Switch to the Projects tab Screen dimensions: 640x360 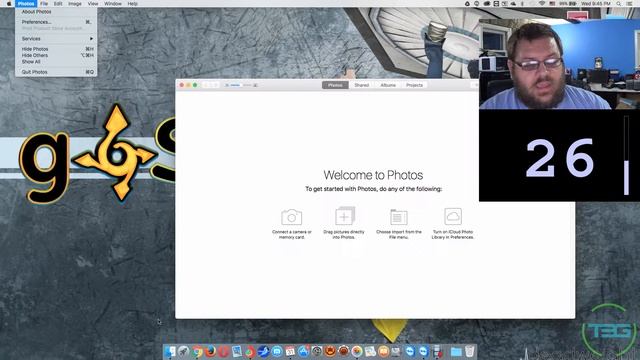click(414, 85)
